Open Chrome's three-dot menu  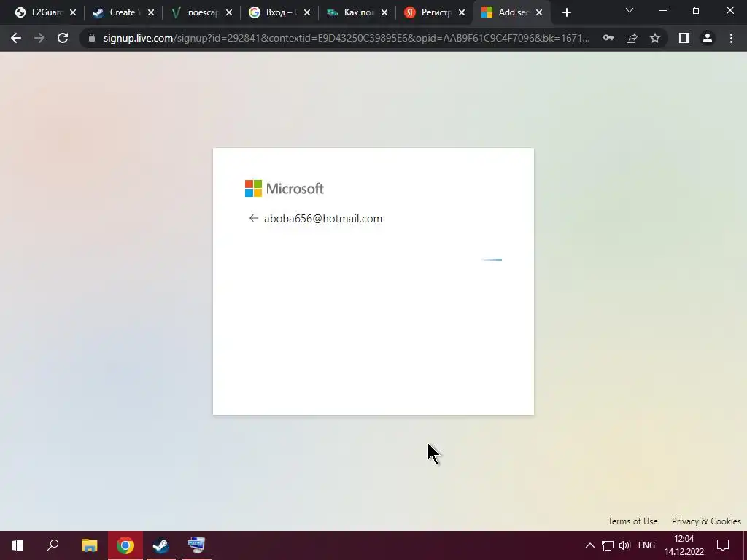click(x=731, y=38)
